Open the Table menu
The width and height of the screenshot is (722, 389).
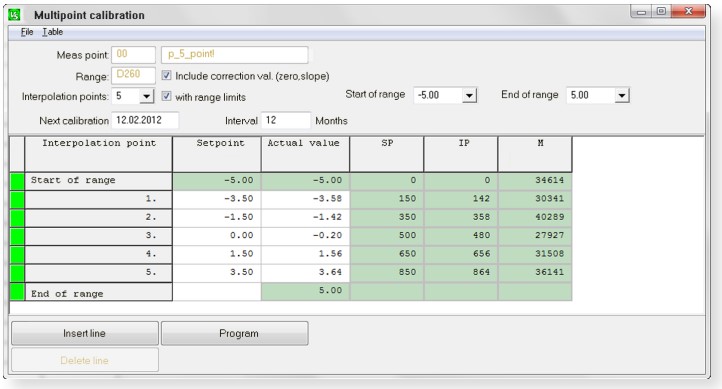(x=52, y=32)
